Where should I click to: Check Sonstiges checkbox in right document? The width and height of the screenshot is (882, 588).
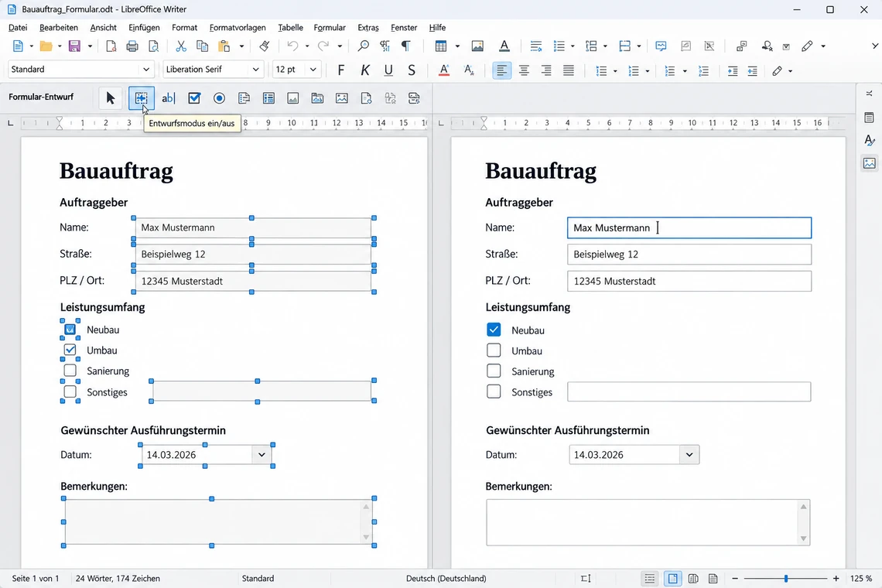click(x=494, y=391)
